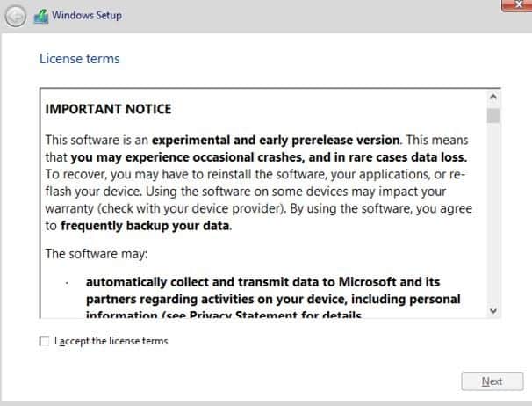The height and width of the screenshot is (406, 532).
Task: Click the scrollbar down arrow
Action: pyautogui.click(x=493, y=310)
